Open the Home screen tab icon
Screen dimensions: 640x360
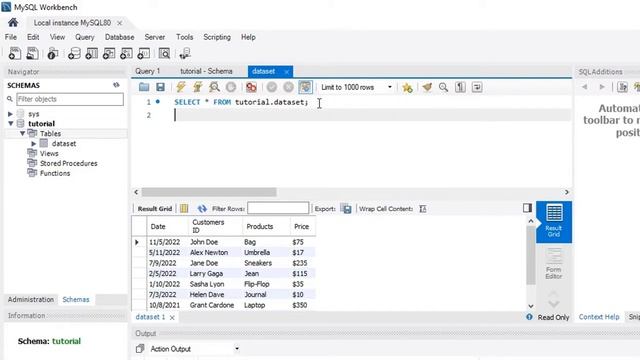13,22
